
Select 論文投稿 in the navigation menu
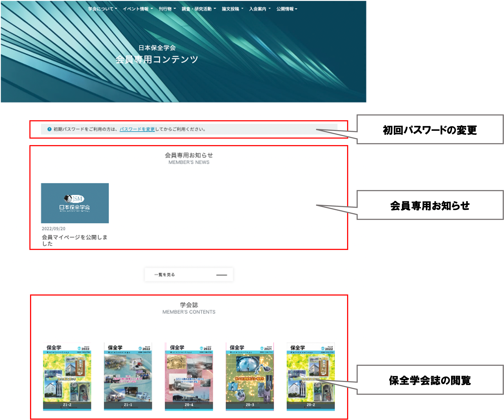pos(231,9)
